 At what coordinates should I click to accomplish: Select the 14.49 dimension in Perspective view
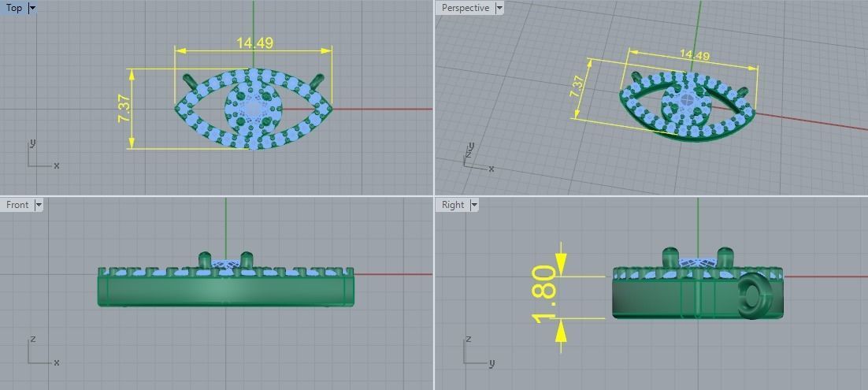(694, 54)
